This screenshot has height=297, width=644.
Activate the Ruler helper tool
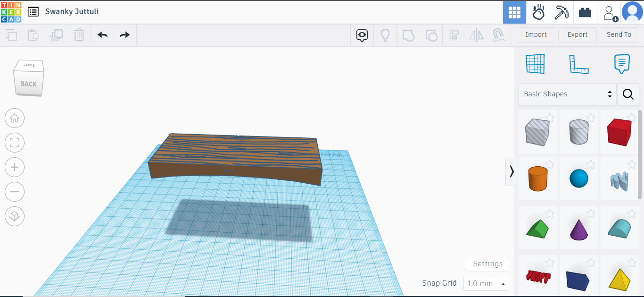[579, 64]
